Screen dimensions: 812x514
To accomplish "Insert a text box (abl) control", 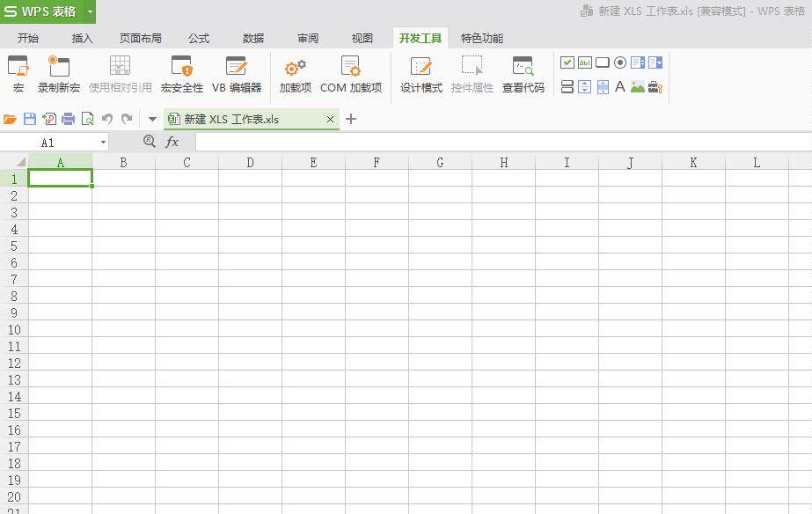I will coord(585,62).
